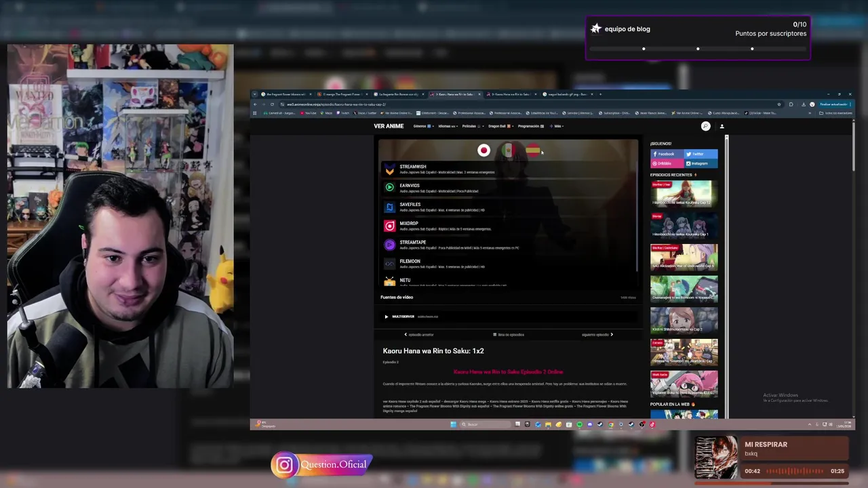Select the Spanish flag audio option

[x=532, y=150]
